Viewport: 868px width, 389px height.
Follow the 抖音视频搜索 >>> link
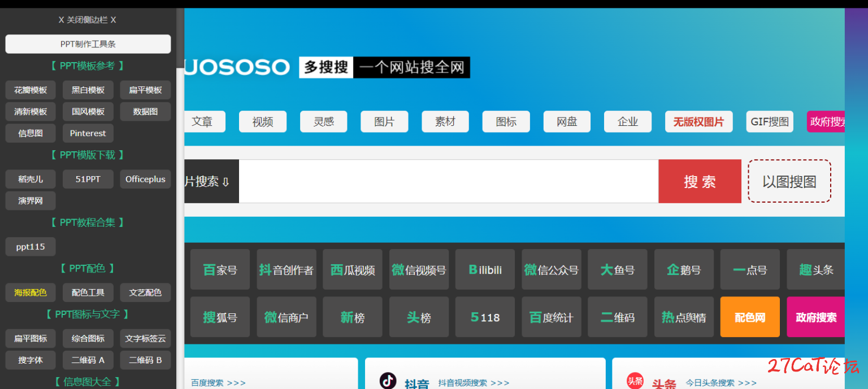point(474,383)
